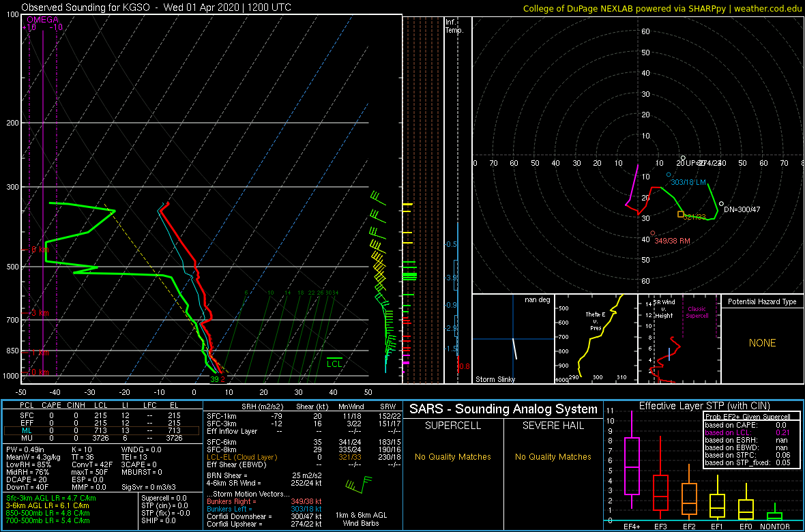Image resolution: width=805 pixels, height=532 pixels.
Task: Click the Bunkers Right = label
Action: (x=233, y=501)
